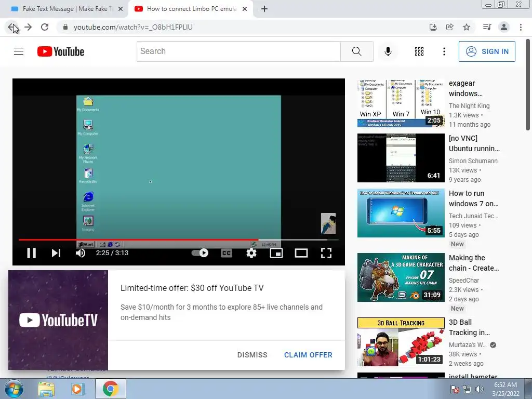The image size is (532, 399).
Task: Open Windows Start menu orb
Action: coord(13,389)
